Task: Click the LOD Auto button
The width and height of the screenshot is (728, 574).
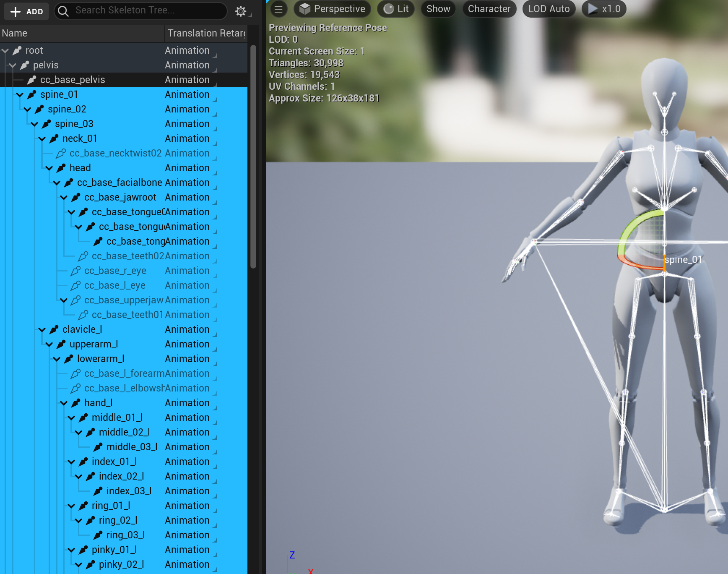Action: point(549,9)
